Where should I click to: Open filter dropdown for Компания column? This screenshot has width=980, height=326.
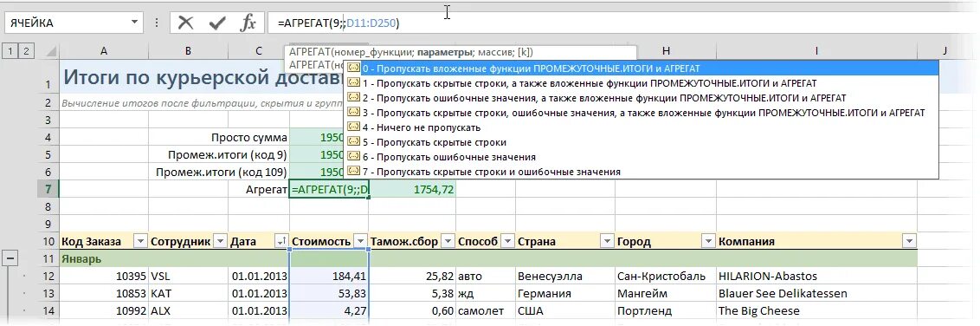[x=909, y=242]
